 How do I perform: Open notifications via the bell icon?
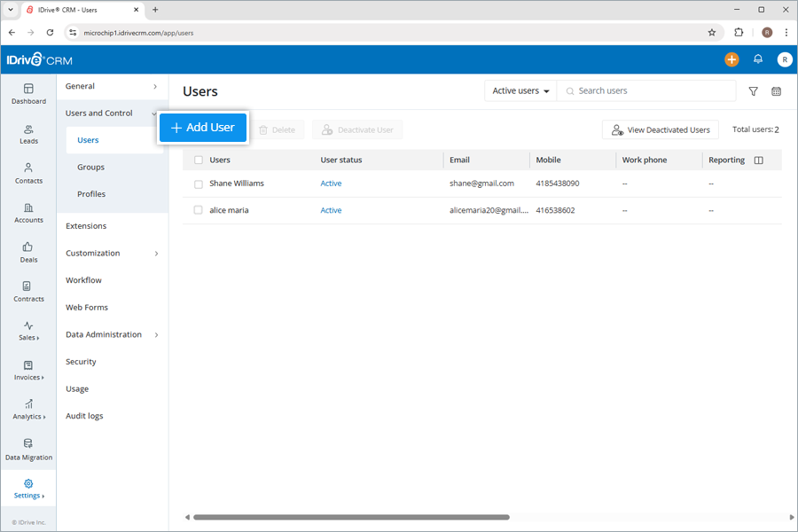click(x=758, y=59)
